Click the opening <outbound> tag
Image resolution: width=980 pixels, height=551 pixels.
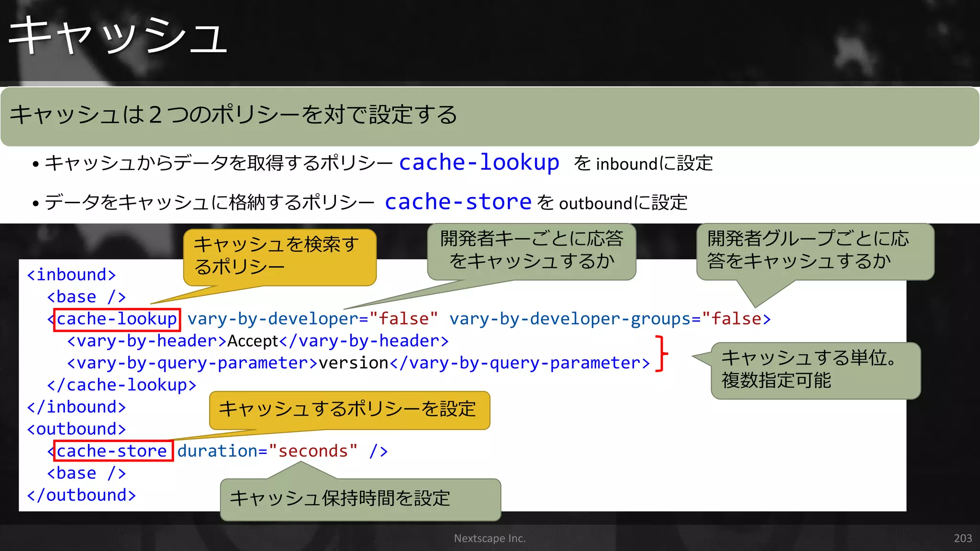77,429
